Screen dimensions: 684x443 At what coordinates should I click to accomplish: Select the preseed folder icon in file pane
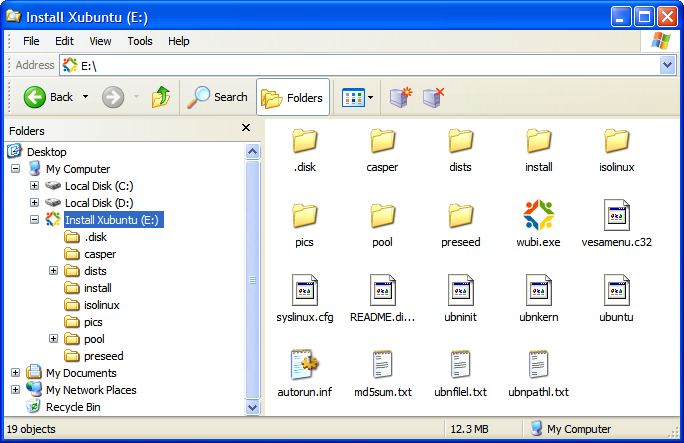pos(461,216)
